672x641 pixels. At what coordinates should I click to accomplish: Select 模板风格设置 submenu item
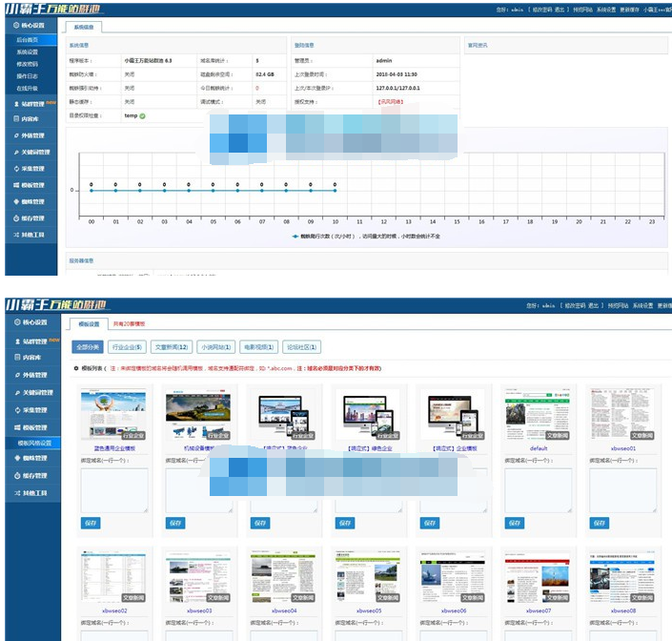pyautogui.click(x=33, y=443)
